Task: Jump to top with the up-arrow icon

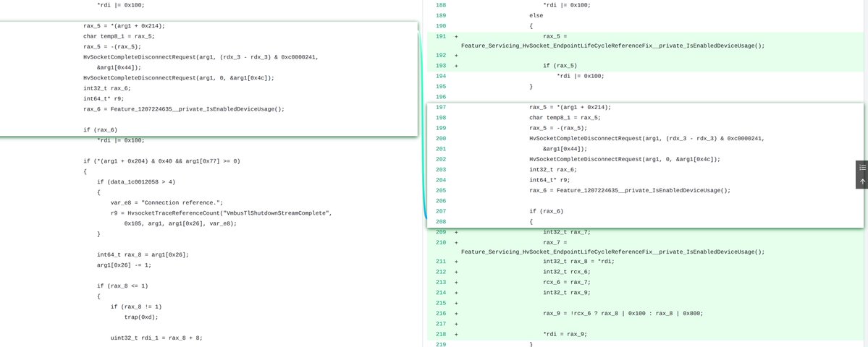Action: tap(862, 181)
